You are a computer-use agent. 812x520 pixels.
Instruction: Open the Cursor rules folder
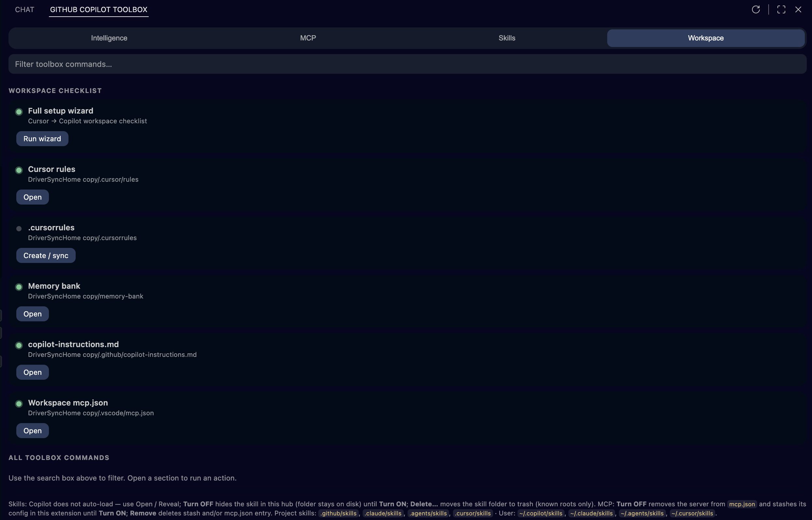point(32,197)
